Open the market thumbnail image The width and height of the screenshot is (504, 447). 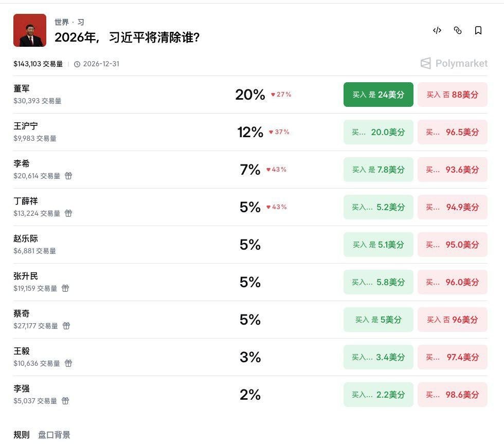click(x=30, y=30)
